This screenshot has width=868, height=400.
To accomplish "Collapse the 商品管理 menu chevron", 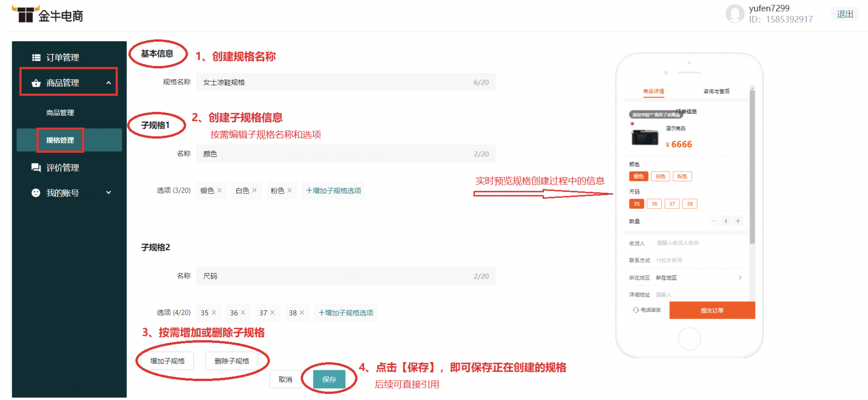I will 109,83.
